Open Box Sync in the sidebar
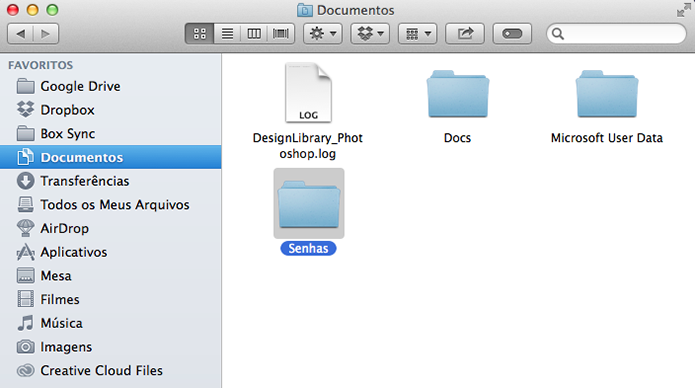This screenshot has width=695, height=388. 111,133
